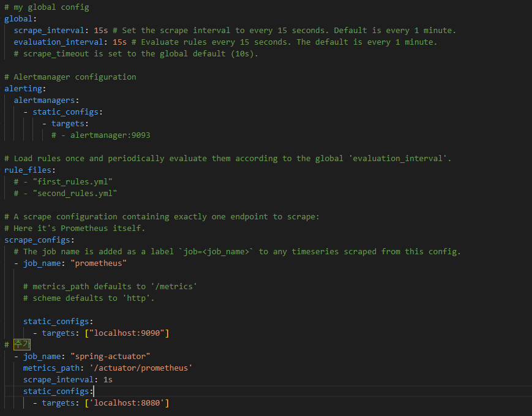The width and height of the screenshot is (532, 416).
Task: Click 'evaluation_interval' key
Action: point(58,42)
